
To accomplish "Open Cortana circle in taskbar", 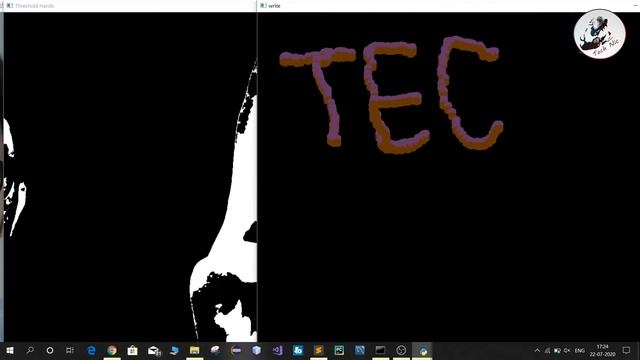I will [x=50, y=350].
